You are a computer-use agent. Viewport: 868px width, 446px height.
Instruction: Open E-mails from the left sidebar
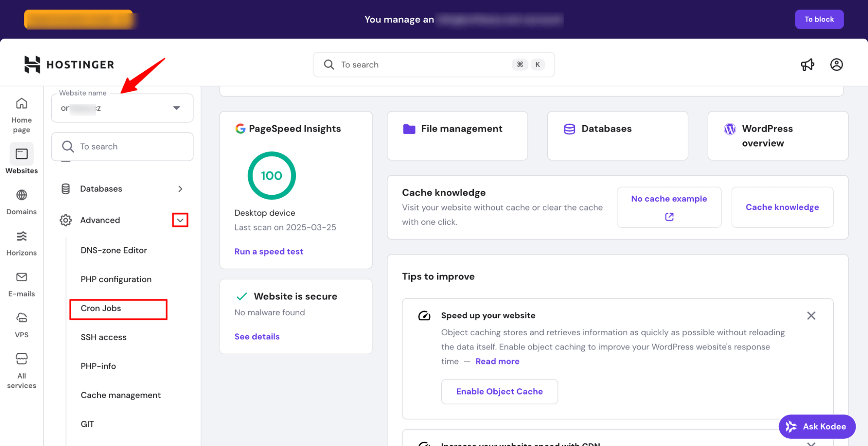pos(21,284)
